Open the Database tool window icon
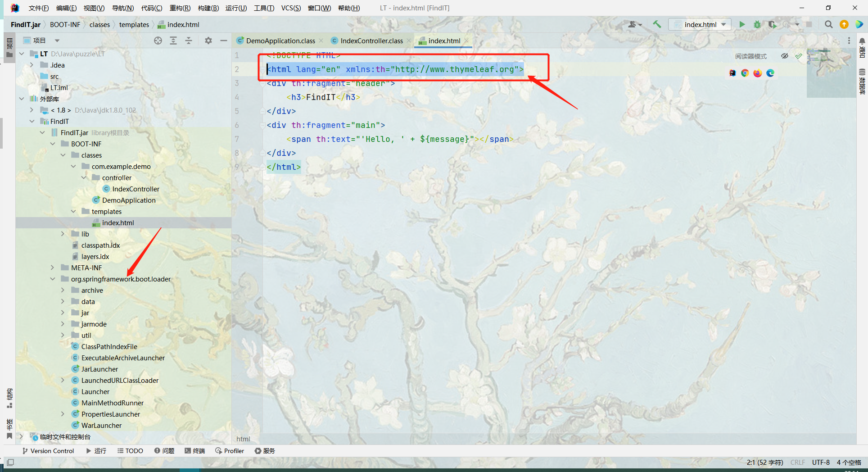The height and width of the screenshot is (472, 868). [862, 73]
